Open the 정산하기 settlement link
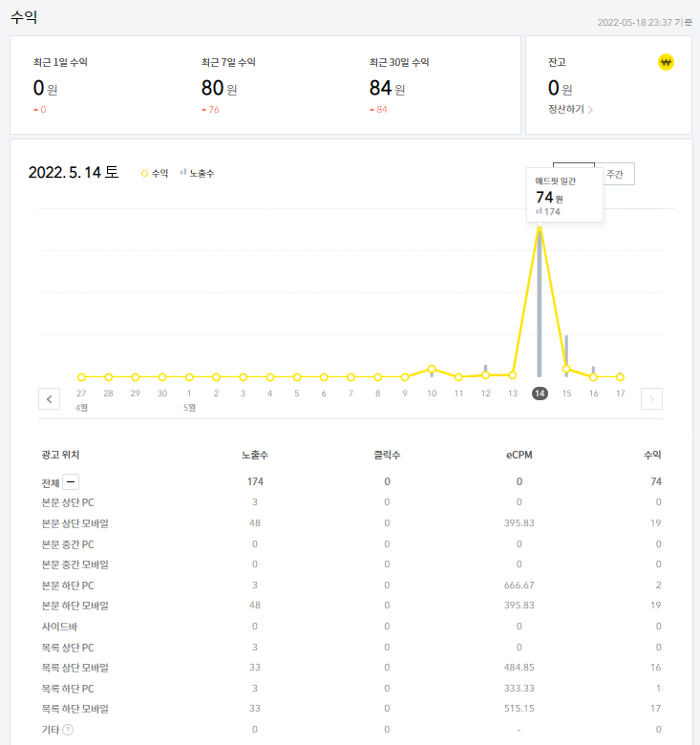Image resolution: width=700 pixels, height=745 pixels. pos(570,109)
